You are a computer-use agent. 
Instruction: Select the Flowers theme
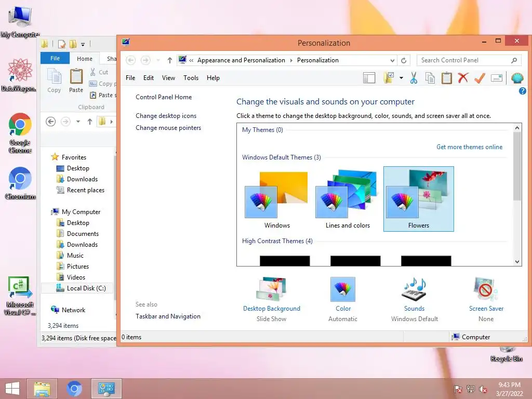pyautogui.click(x=418, y=199)
